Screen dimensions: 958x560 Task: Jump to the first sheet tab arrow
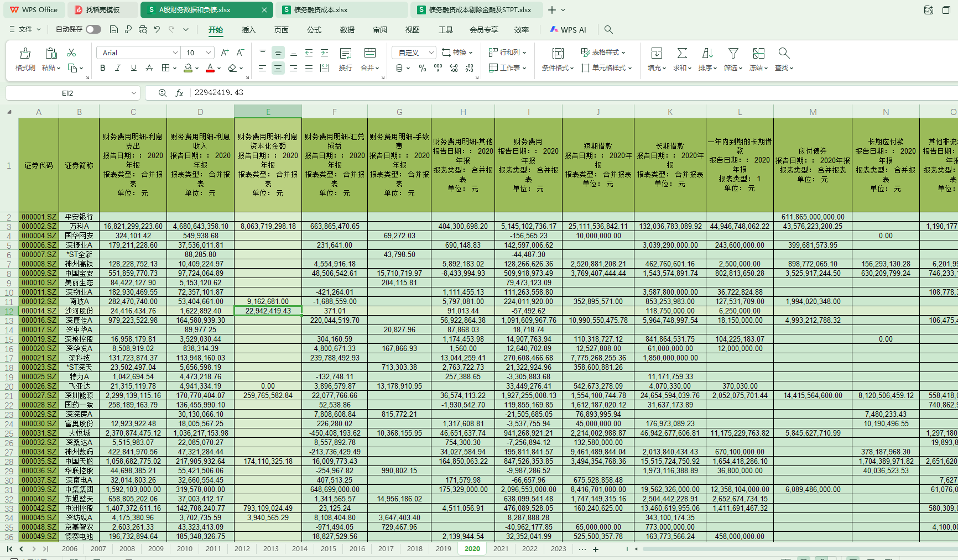coord(9,549)
